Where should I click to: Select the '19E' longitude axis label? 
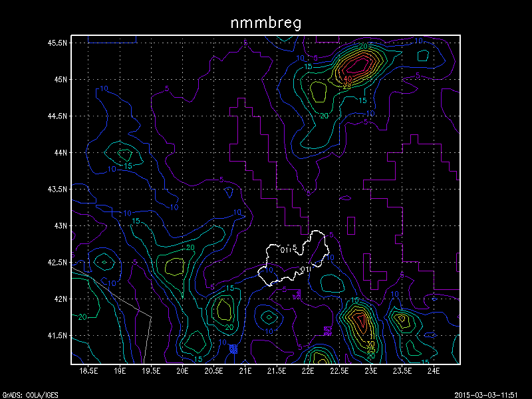[120, 371]
